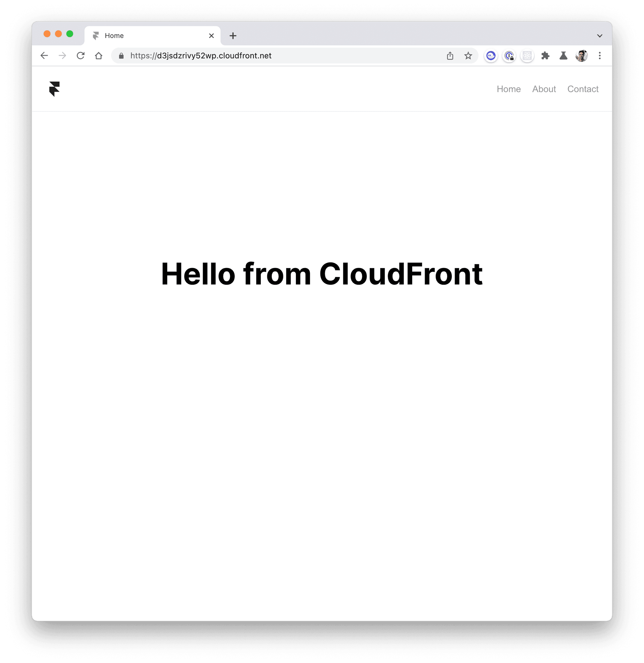Viewport: 644px width, 663px height.
Task: Open the Chrome Labs flask icon
Action: tap(563, 55)
